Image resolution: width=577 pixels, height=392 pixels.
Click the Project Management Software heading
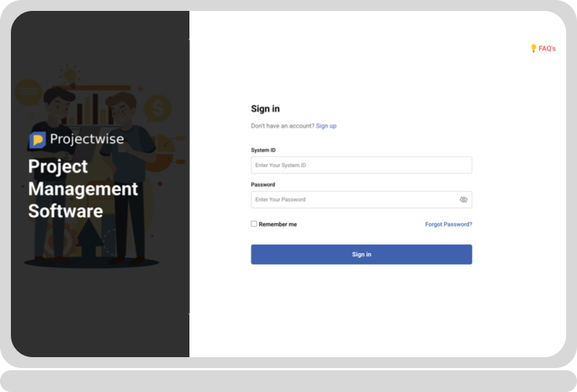(x=83, y=189)
